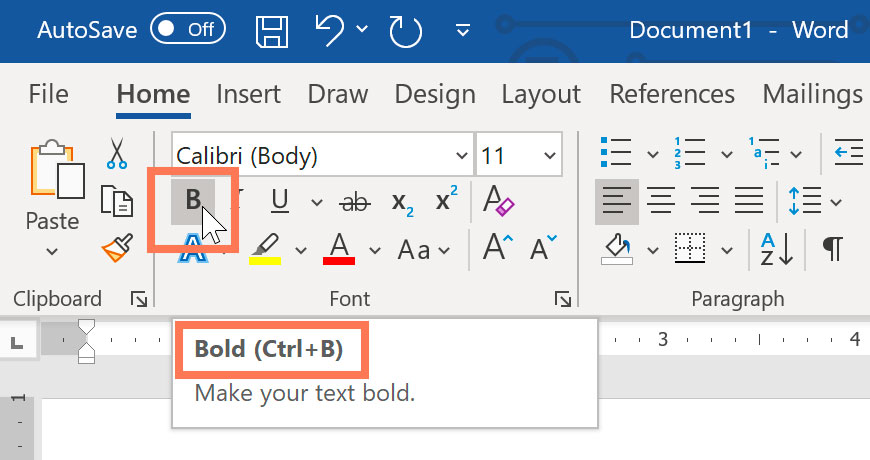Click Increase Font Size icon
This screenshot has height=460, width=870.
(x=498, y=247)
